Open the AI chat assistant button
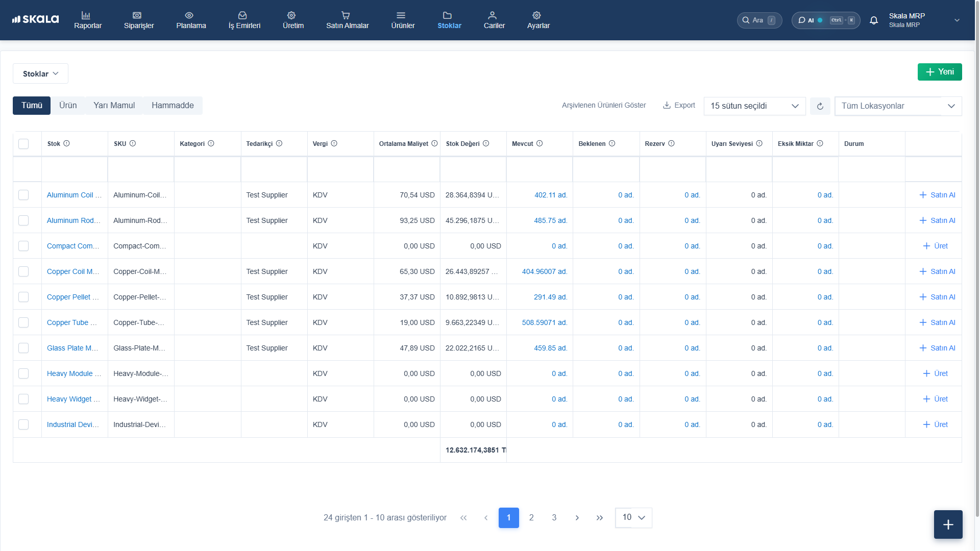Image resolution: width=980 pixels, height=551 pixels. 826,20
